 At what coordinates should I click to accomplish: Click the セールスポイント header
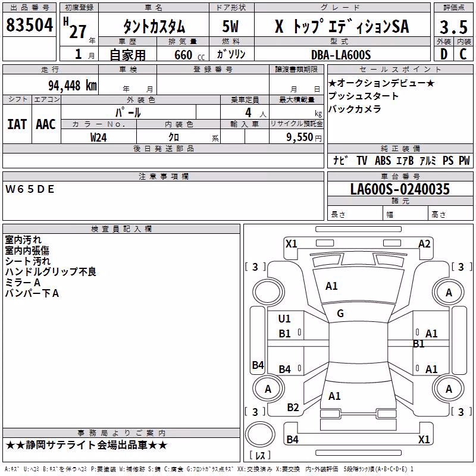[x=400, y=69]
